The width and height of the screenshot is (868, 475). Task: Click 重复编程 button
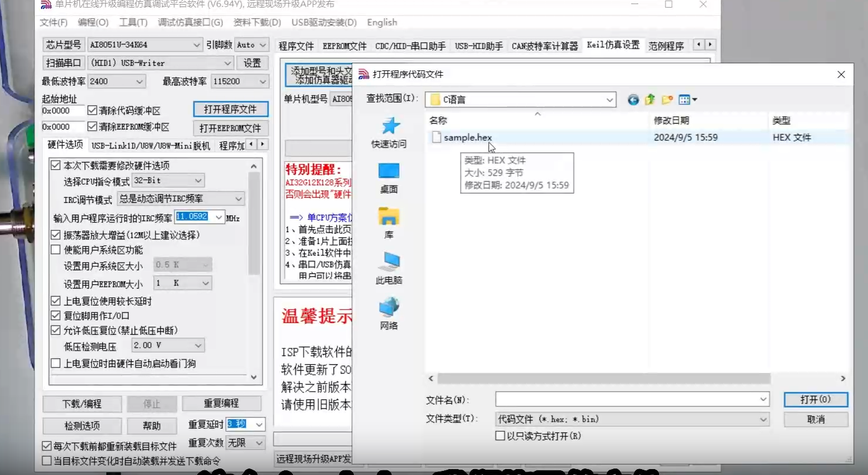[x=221, y=403]
